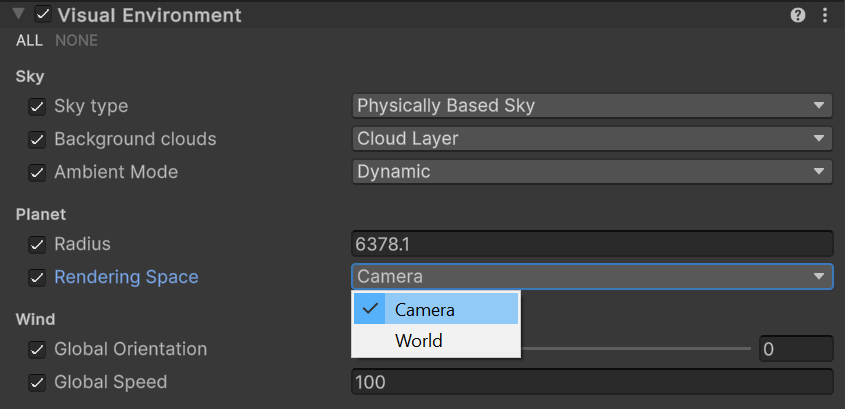Image resolution: width=845 pixels, height=409 pixels.
Task: Uncheck the Rendering Space override checkbox
Action: tap(37, 277)
